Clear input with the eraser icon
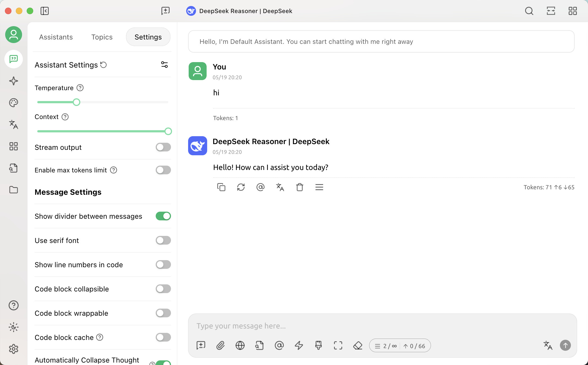The height and width of the screenshot is (365, 588). pyautogui.click(x=358, y=345)
